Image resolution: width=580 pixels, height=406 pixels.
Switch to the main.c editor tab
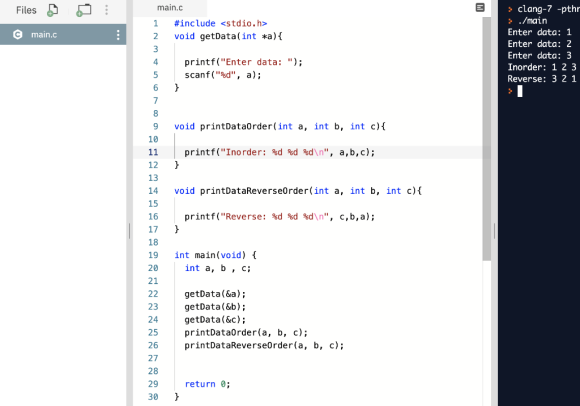point(170,8)
